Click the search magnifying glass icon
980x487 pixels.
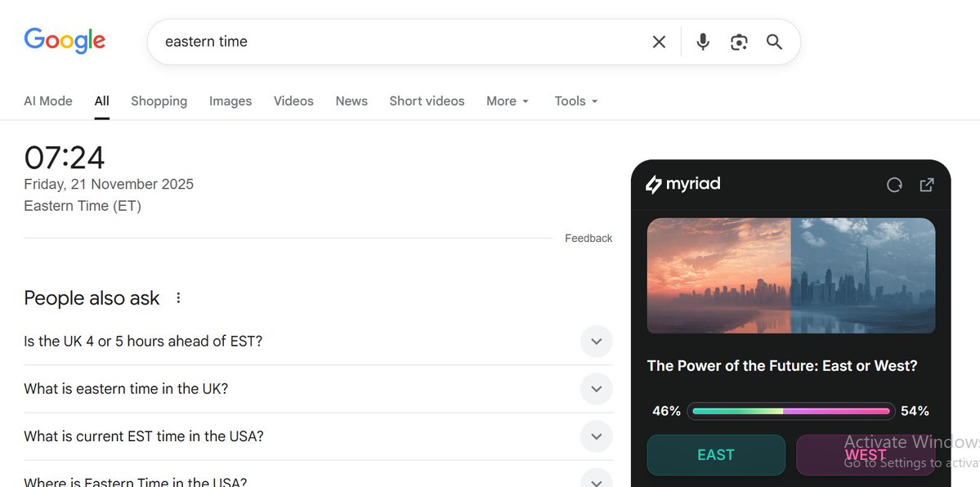click(x=773, y=41)
